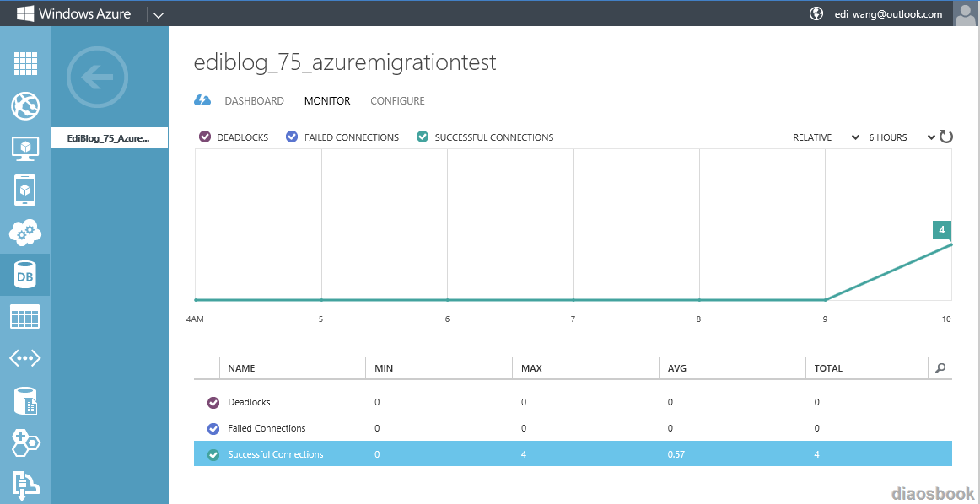
Task: Sort table by AVG column header
Action: click(x=677, y=368)
